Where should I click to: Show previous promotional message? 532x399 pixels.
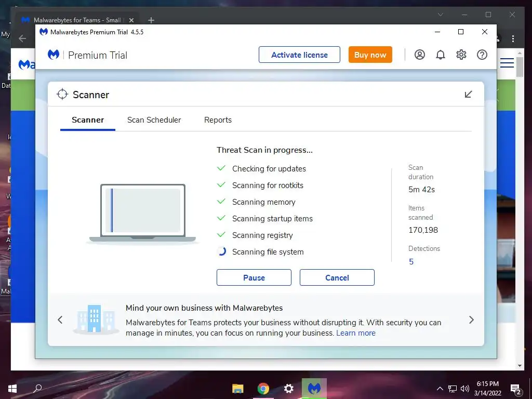tap(60, 320)
